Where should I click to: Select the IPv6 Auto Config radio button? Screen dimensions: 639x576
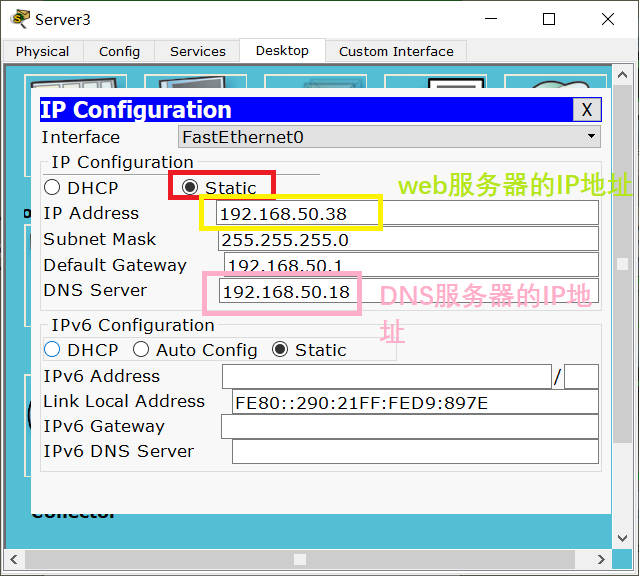(141, 349)
